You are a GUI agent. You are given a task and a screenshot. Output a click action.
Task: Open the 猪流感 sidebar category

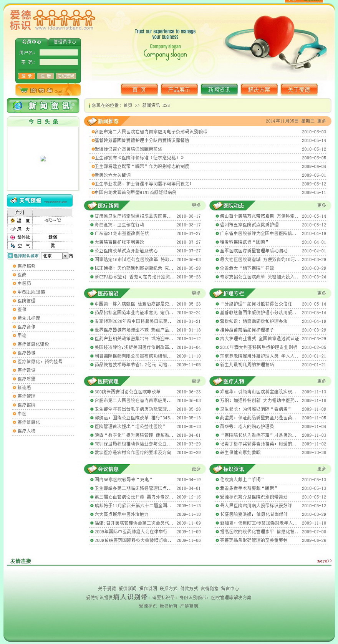pos(24,387)
